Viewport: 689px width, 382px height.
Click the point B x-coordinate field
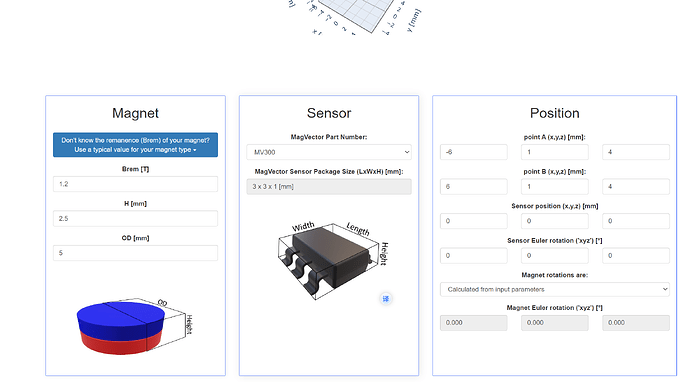pyautogui.click(x=474, y=186)
